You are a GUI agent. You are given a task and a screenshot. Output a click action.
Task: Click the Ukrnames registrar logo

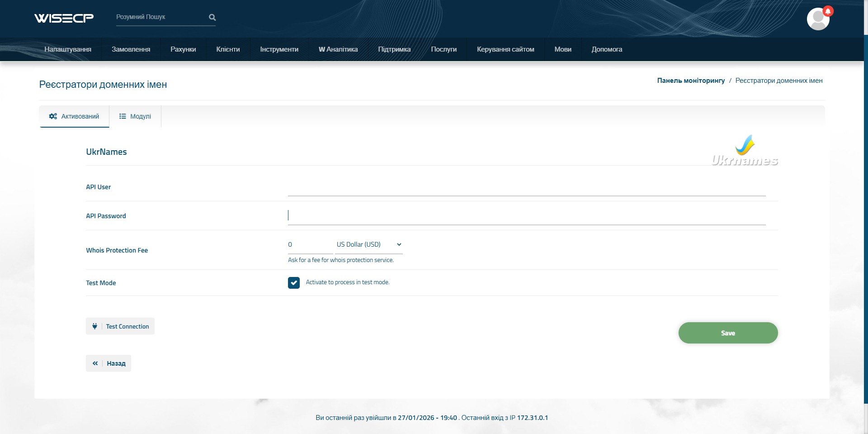pyautogui.click(x=744, y=151)
